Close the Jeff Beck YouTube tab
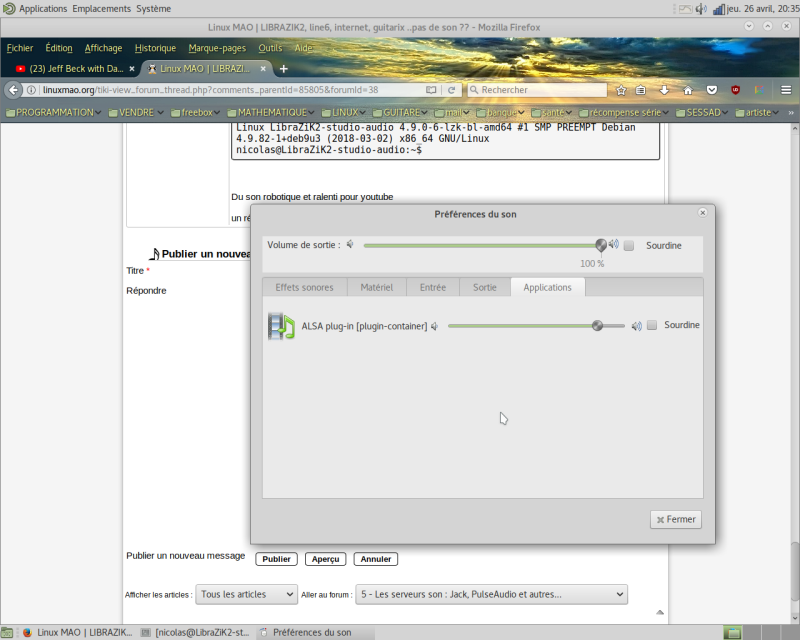The height and width of the screenshot is (640, 800). tap(132, 68)
